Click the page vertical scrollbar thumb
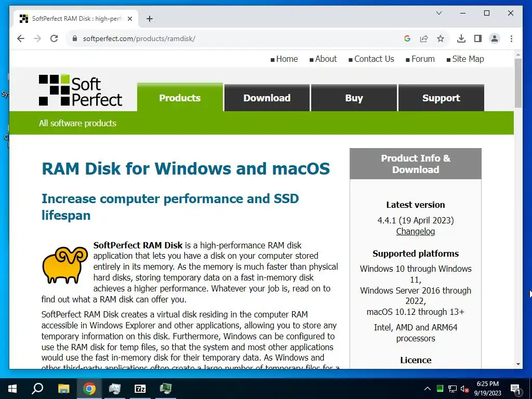Image resolution: width=532 pixels, height=399 pixels. click(x=518, y=83)
